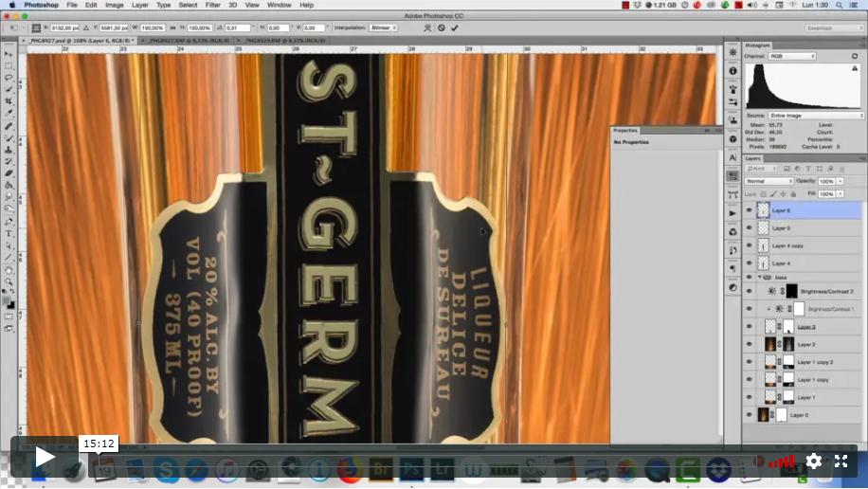Viewport: 868px width, 489px height.
Task: Open the Interpolation Bilinear dropdown
Action: point(383,27)
